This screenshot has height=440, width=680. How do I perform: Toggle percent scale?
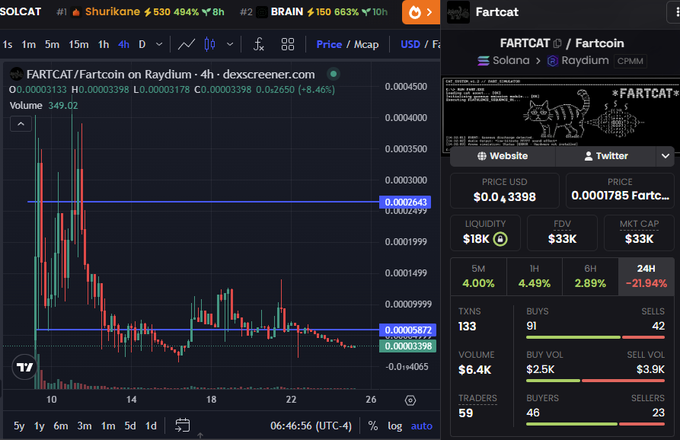pos(373,426)
